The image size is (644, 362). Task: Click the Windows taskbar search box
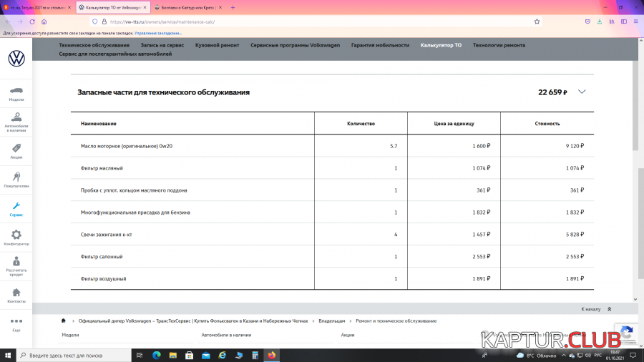(79, 355)
